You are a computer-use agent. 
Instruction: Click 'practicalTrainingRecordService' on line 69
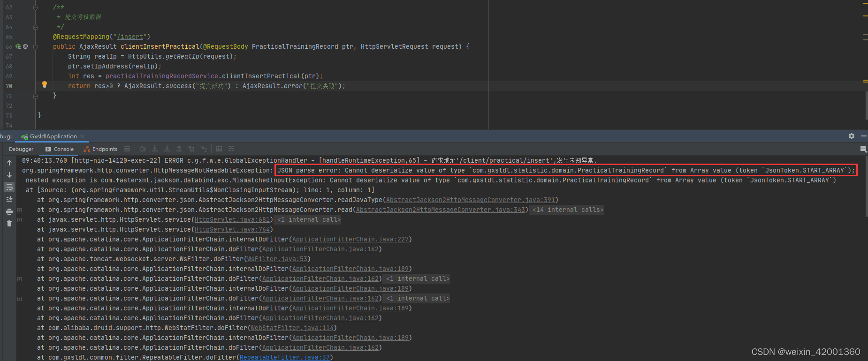tap(162, 76)
